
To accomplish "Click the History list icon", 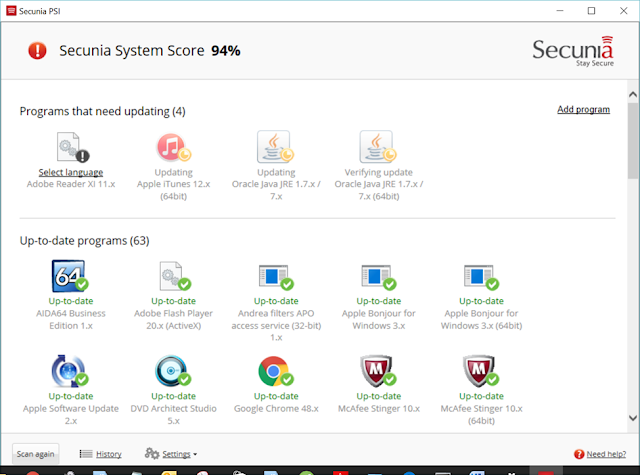I will click(x=86, y=454).
